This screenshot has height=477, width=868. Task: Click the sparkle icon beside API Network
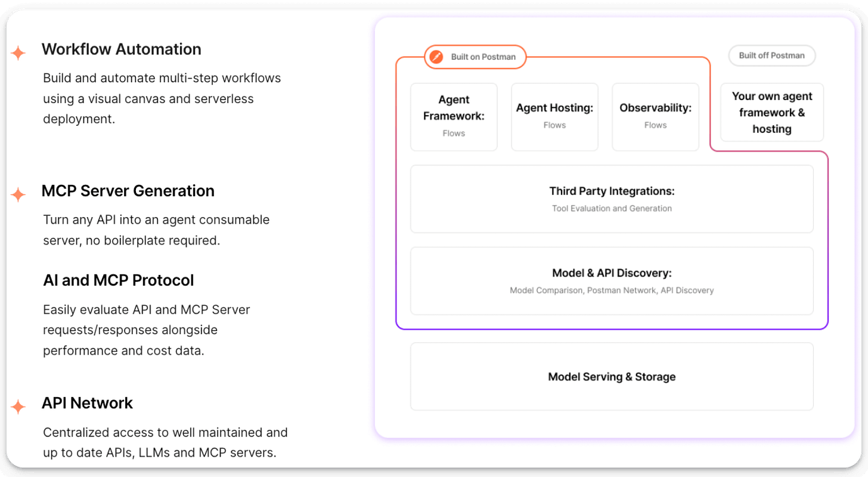[18, 407]
